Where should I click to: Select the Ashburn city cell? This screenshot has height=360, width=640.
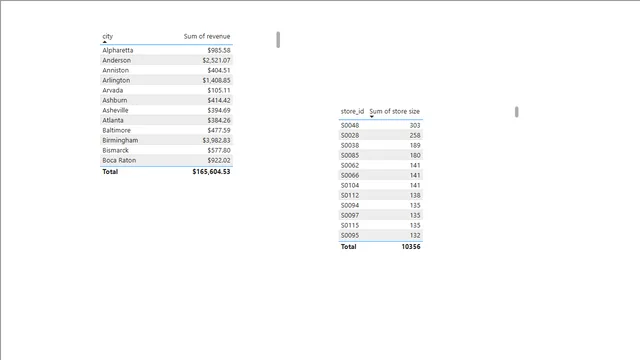tap(115, 100)
